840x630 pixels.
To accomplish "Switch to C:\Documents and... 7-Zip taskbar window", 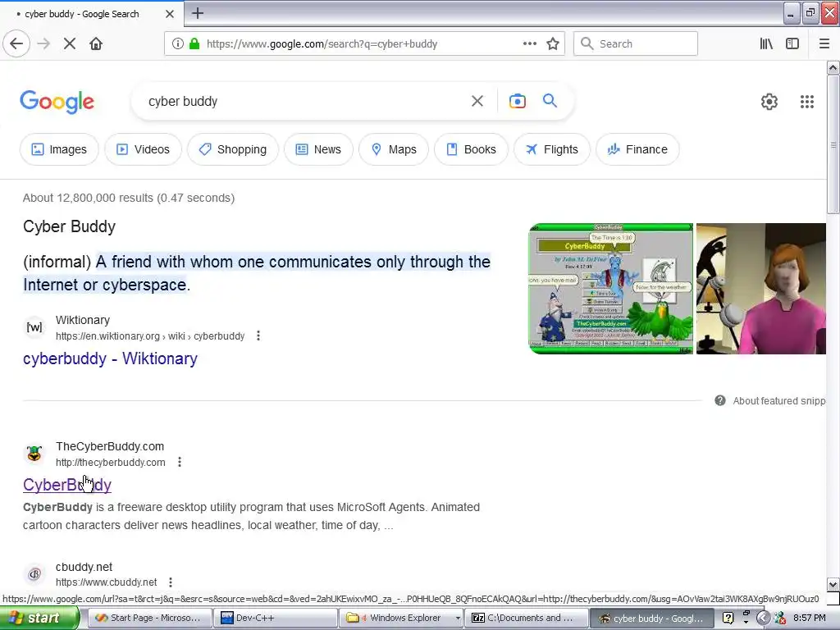I will 526,619.
